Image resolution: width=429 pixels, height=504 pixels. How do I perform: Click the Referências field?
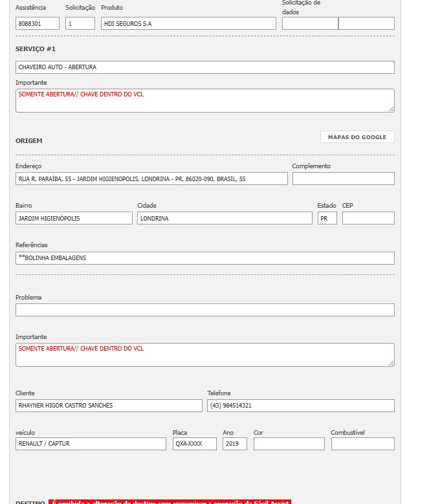204,258
